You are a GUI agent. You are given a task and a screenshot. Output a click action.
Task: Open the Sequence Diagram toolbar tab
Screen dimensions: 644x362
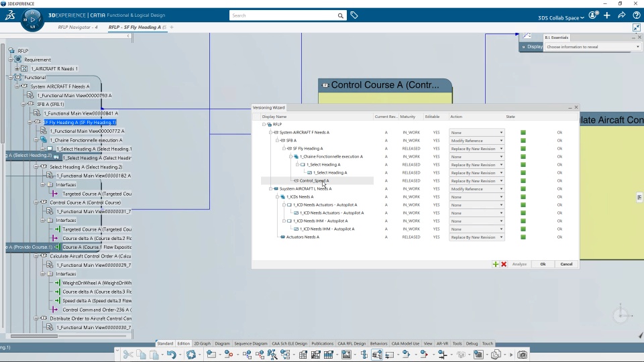250,343
